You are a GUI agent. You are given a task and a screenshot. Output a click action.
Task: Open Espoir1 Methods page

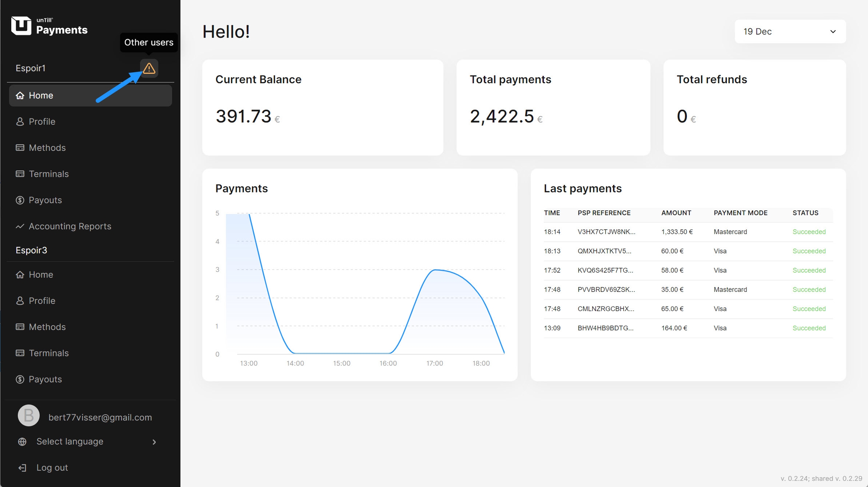pos(47,148)
